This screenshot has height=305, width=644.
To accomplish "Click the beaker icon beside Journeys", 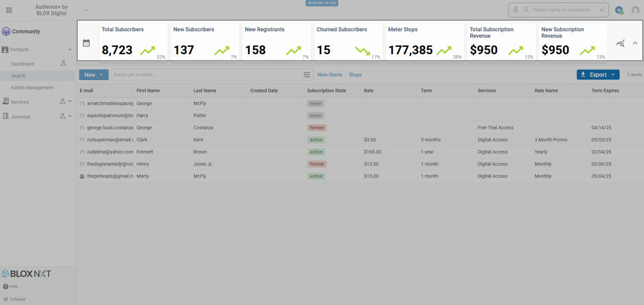I will [x=63, y=116].
